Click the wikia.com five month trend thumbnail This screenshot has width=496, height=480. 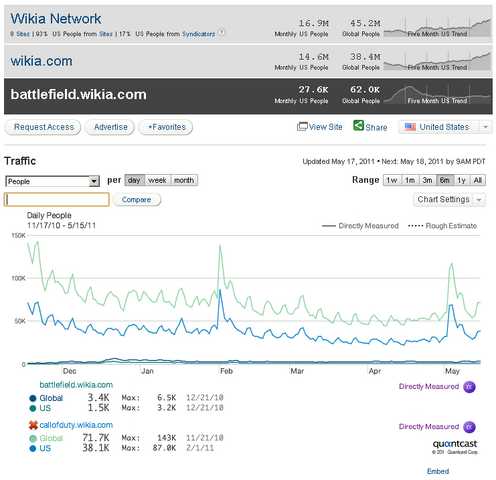437,61
